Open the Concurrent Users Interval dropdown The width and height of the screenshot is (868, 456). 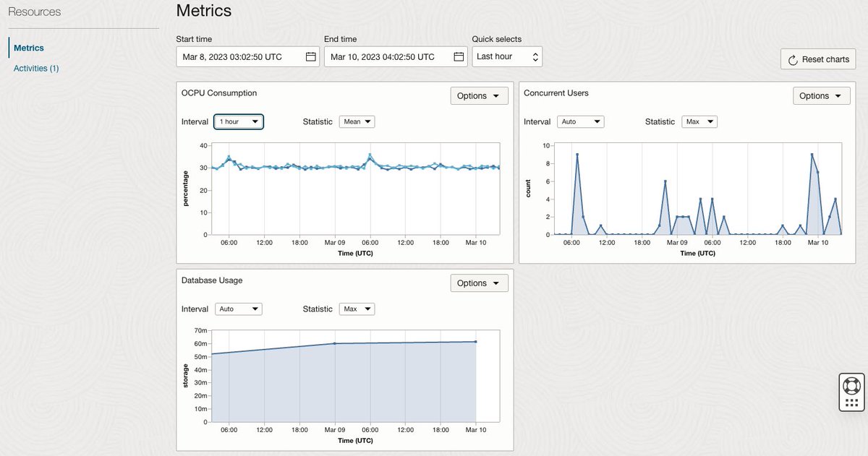click(581, 121)
